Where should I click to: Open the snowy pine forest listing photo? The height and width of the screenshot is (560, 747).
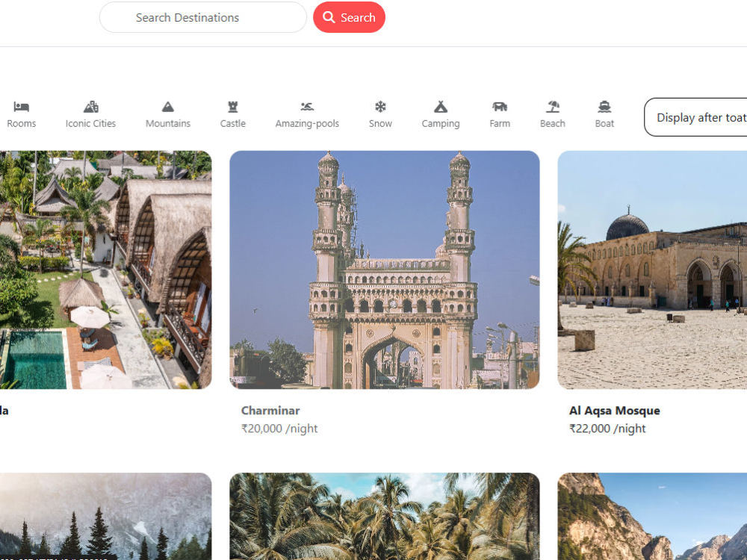[x=106, y=516]
